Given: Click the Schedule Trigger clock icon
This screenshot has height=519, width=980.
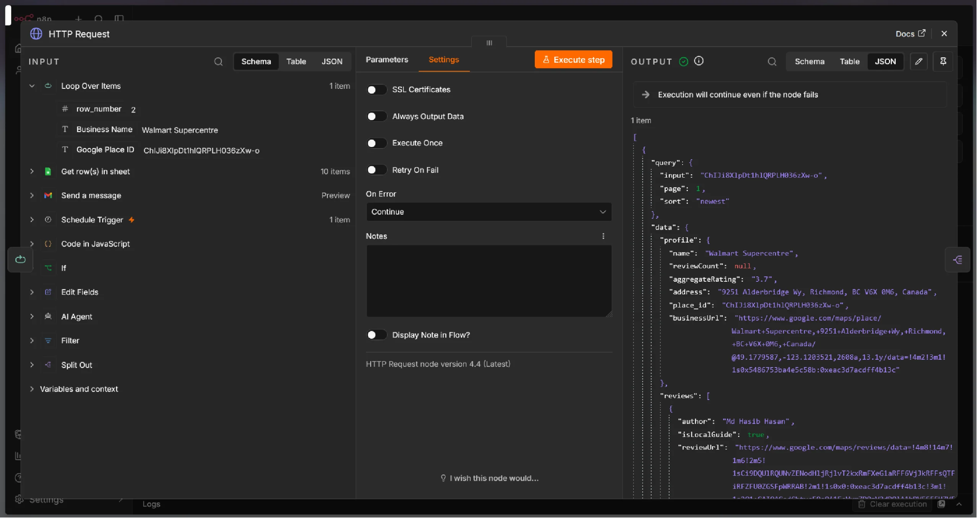Looking at the screenshot, I should pyautogui.click(x=48, y=220).
